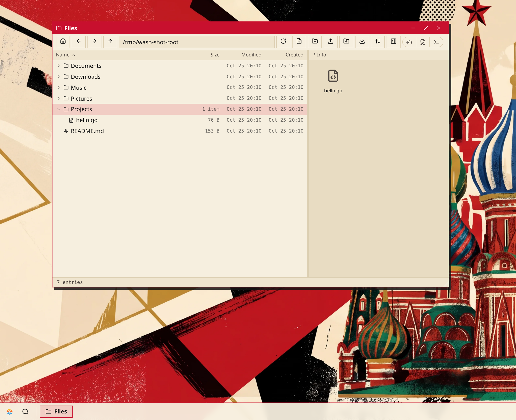This screenshot has height=420, width=516.
Task: Expand the Music folder chevron
Action: 59,87
